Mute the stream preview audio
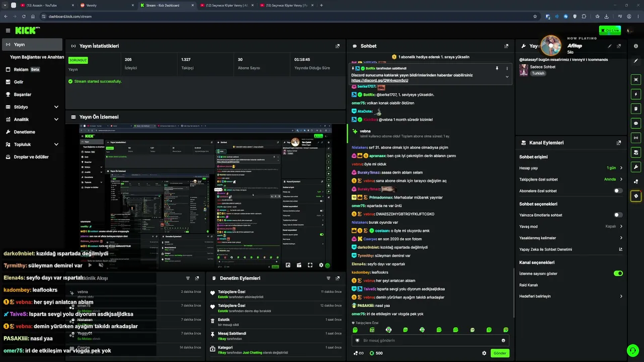The width and height of the screenshot is (644, 362). (x=101, y=265)
